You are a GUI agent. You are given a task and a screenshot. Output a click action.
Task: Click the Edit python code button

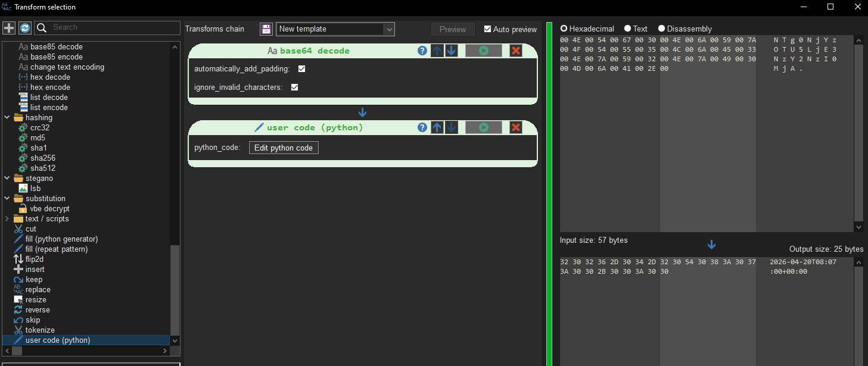point(284,148)
